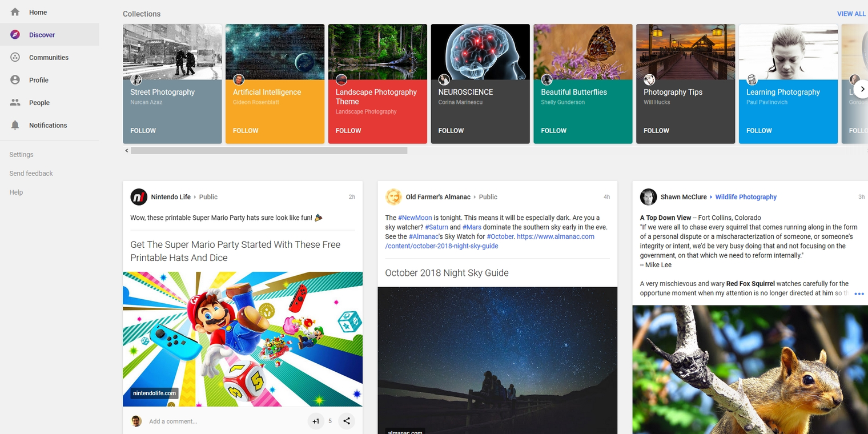Follow the Learning Photography collection
Screen dimensions: 868x434
click(759, 131)
